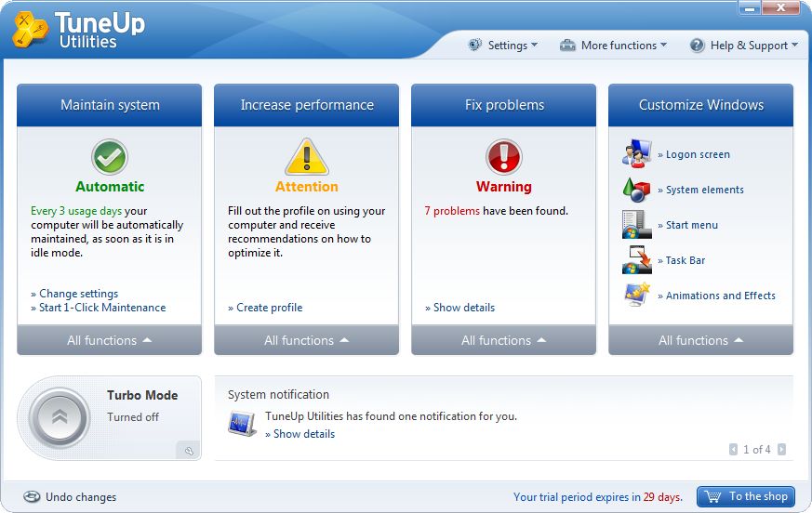Screen dimensions: 812x513
Task: Toggle the Turbo Mode round button
Action: pos(60,418)
